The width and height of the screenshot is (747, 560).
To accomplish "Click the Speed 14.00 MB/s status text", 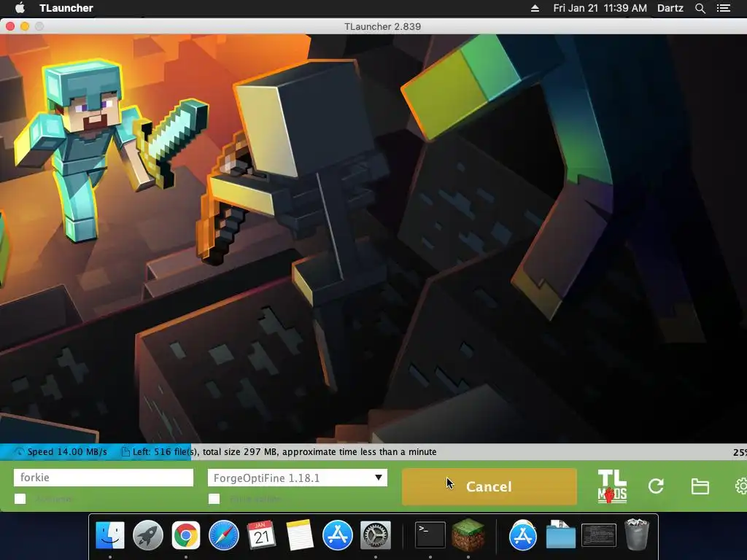I will 67,452.
